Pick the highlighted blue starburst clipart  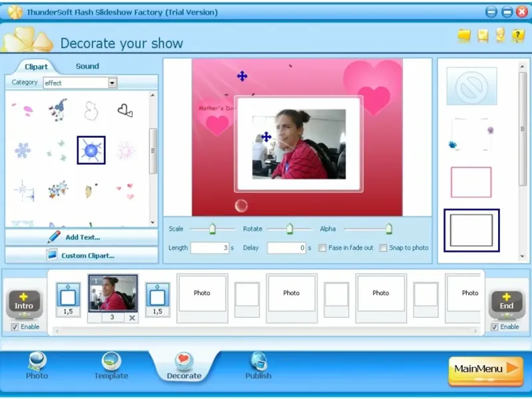(x=91, y=150)
